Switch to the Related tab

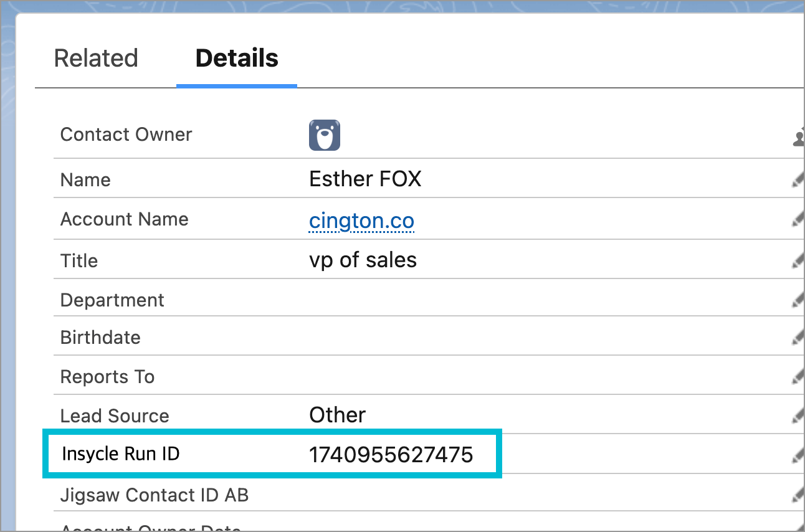point(96,58)
